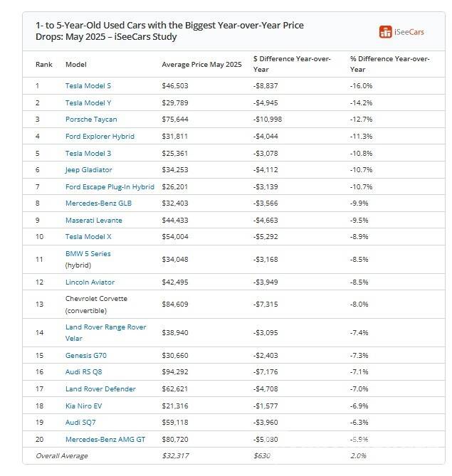Open Ford Explorer Hybrid listing link
The image size is (452, 476).
100,137
